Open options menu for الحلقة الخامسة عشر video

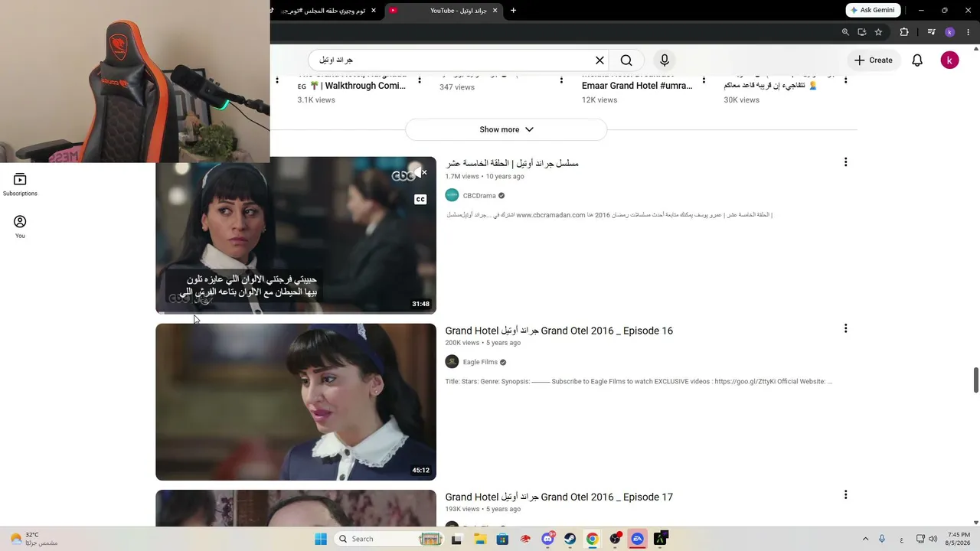click(845, 162)
